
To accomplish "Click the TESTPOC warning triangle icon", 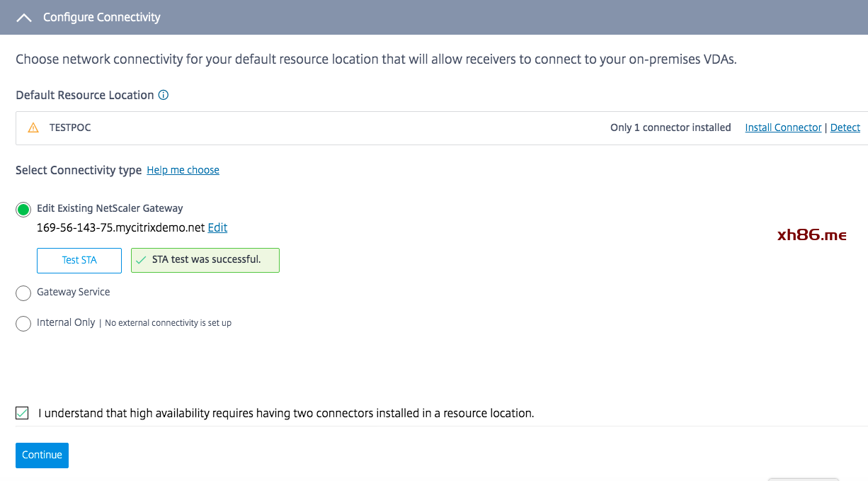I will [33, 128].
